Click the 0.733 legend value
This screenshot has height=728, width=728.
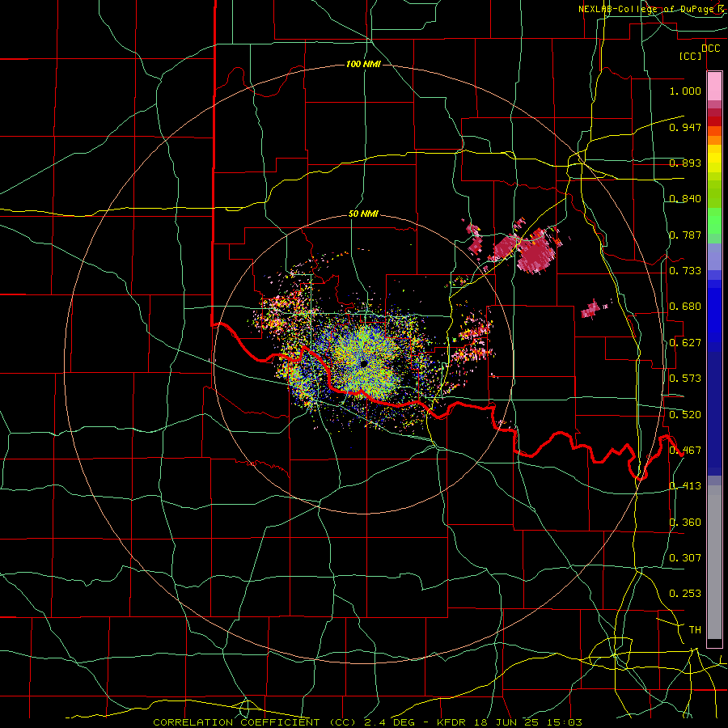(685, 270)
